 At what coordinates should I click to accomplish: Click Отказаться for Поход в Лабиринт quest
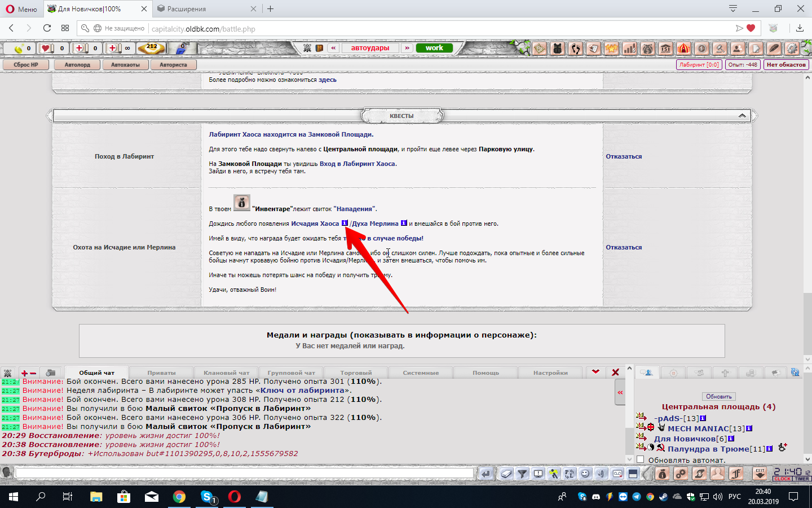coord(624,156)
